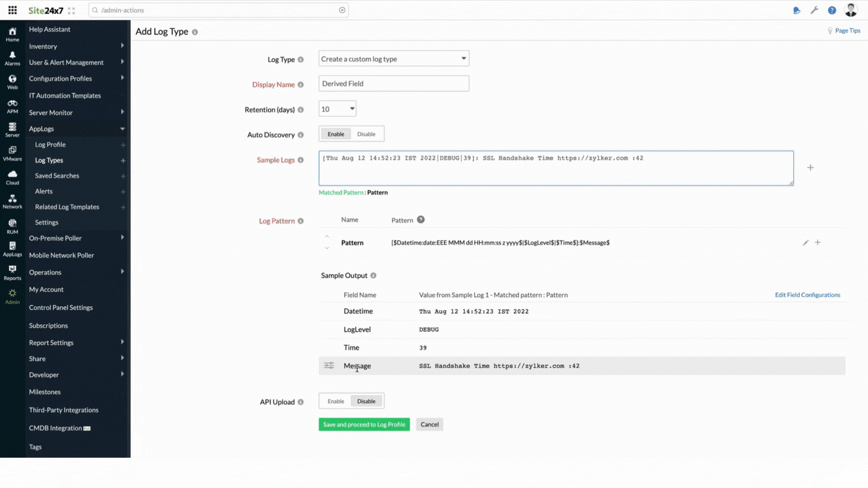
Task: Click the Edit Field Configurations link
Action: click(x=807, y=295)
